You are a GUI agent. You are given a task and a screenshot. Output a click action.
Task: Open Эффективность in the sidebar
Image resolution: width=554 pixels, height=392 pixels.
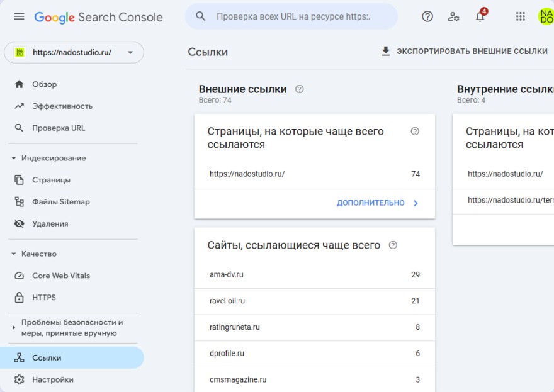coord(62,106)
